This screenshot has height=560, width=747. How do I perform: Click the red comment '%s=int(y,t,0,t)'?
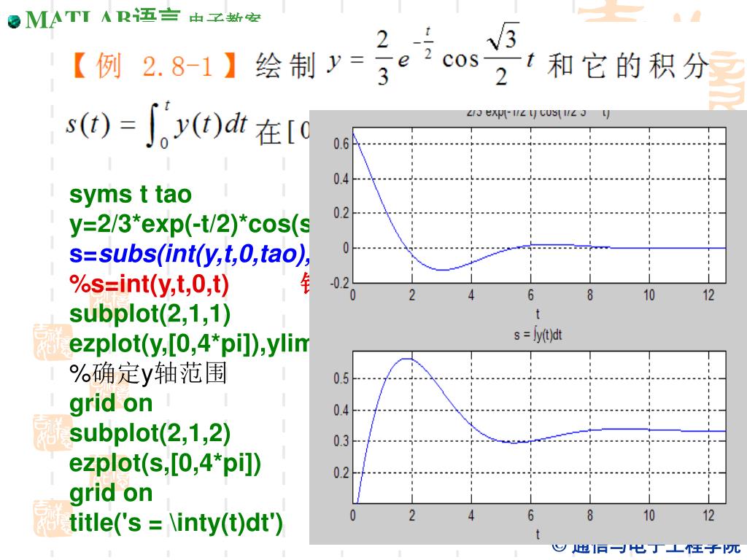pyautogui.click(x=149, y=284)
